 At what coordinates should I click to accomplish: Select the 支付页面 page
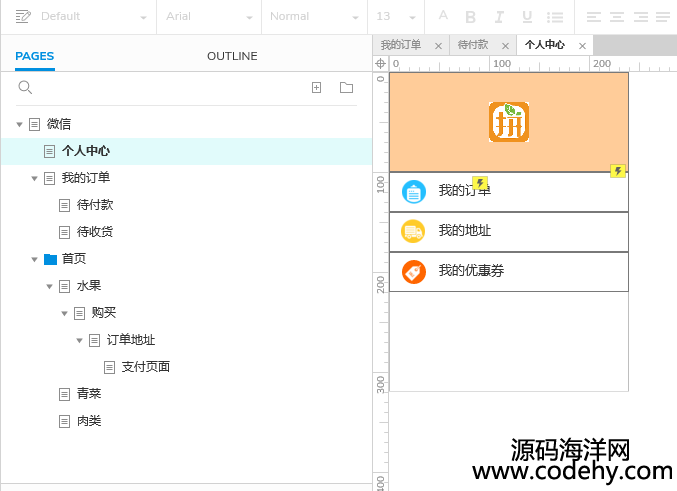point(146,367)
